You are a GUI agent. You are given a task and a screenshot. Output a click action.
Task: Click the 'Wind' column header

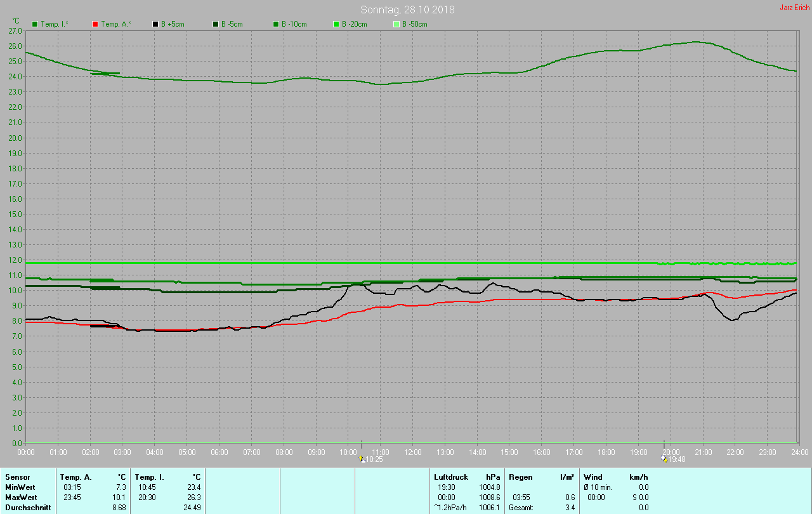[x=593, y=477]
